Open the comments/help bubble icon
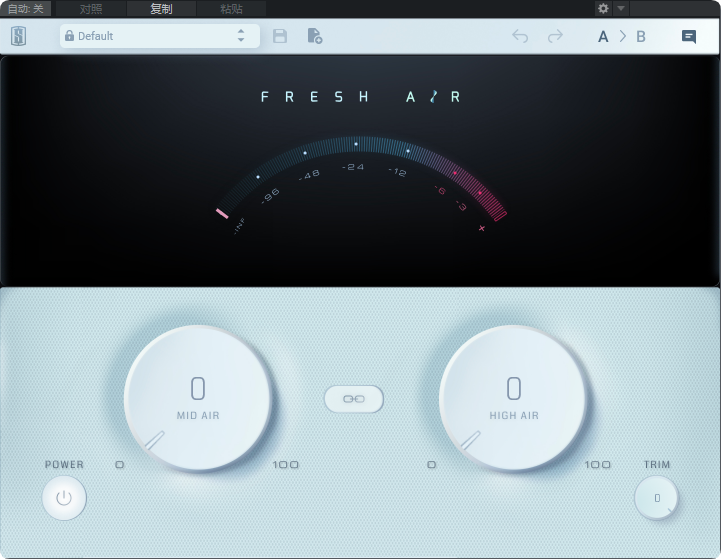The width and height of the screenshot is (721, 559). click(688, 36)
